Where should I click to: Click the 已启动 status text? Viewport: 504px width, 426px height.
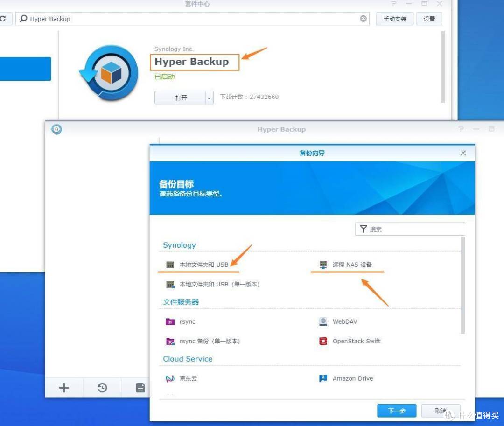click(x=165, y=77)
